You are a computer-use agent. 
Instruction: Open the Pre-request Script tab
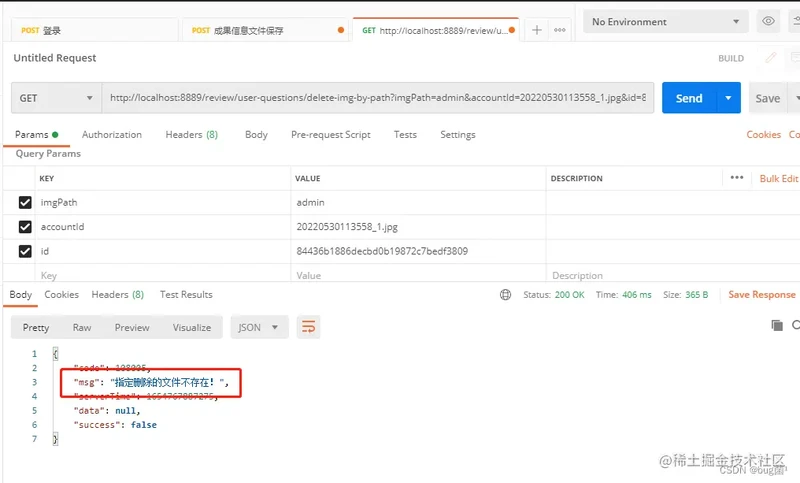(x=331, y=135)
